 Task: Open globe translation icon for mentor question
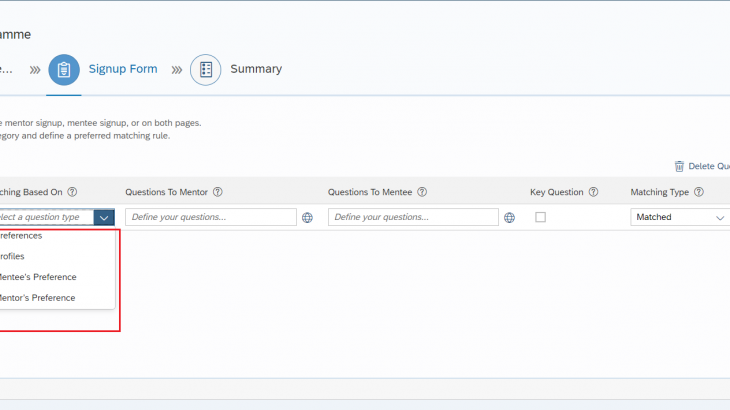coord(308,217)
